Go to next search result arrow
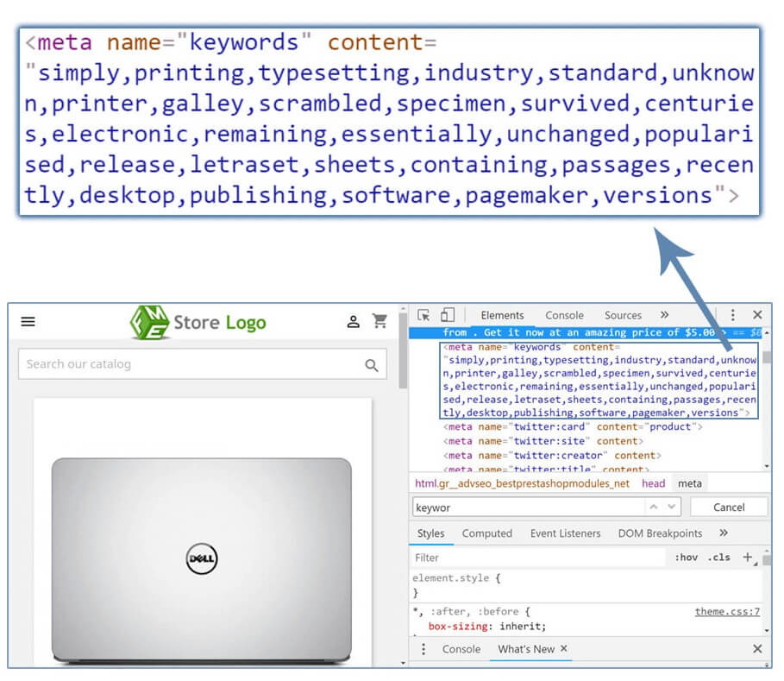784x681 pixels. (672, 507)
